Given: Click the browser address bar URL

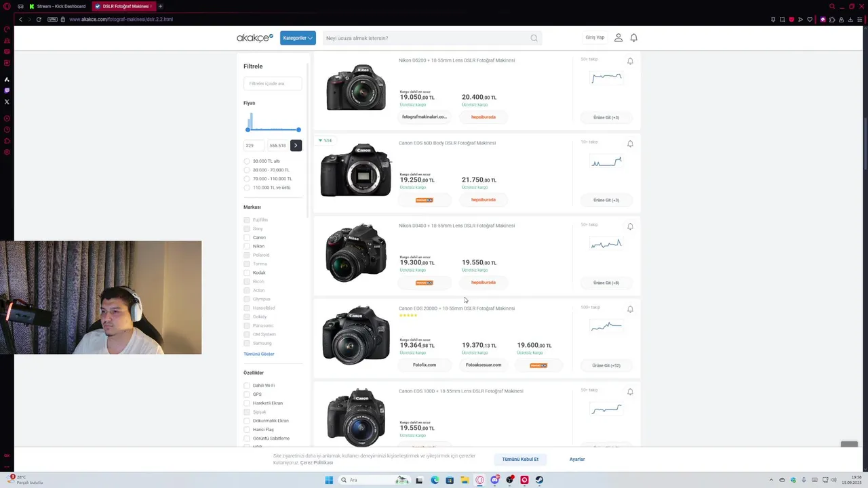Looking at the screenshot, I should coord(121,19).
